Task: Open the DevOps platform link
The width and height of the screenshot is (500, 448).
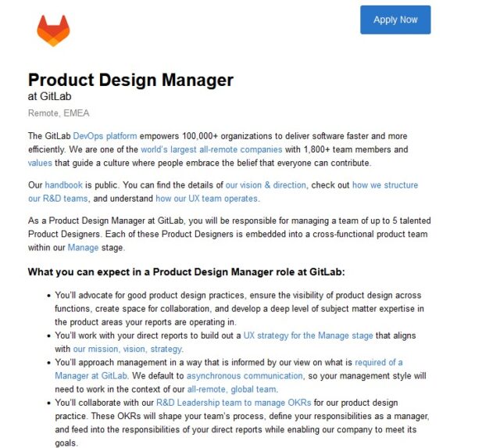Action: [x=105, y=136]
